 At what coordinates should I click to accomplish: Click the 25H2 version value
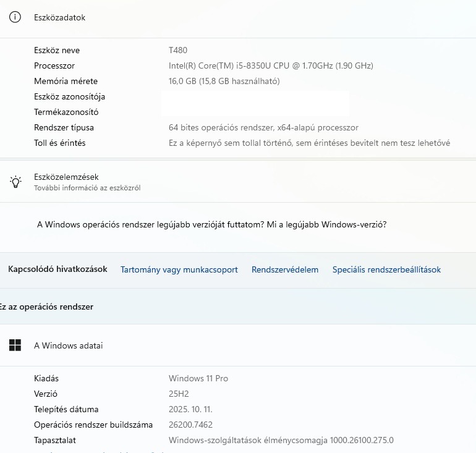(x=179, y=394)
